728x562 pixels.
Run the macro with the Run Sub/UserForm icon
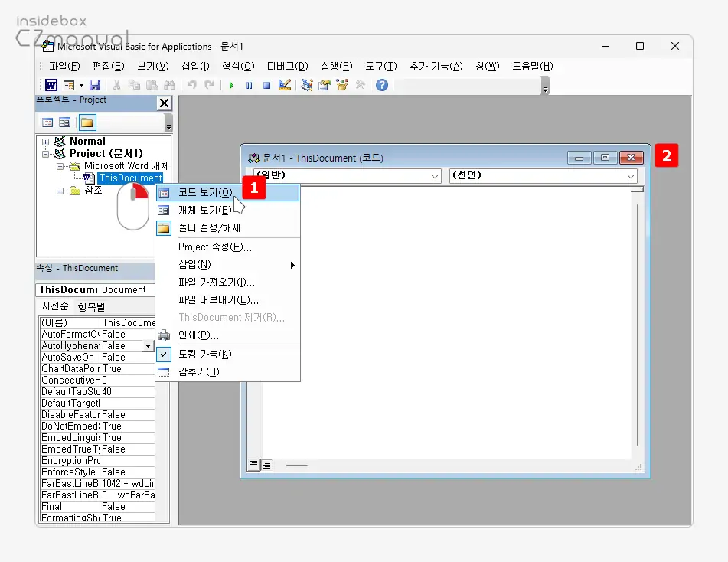pyautogui.click(x=231, y=85)
